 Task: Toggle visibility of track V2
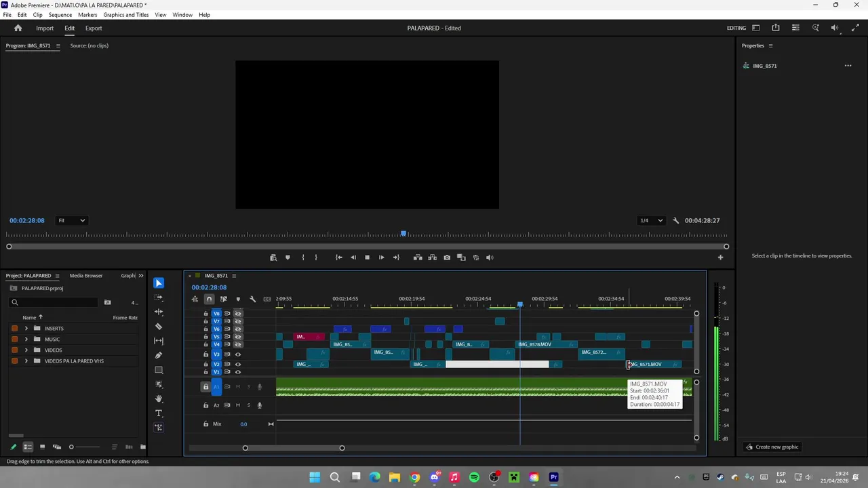tap(237, 364)
